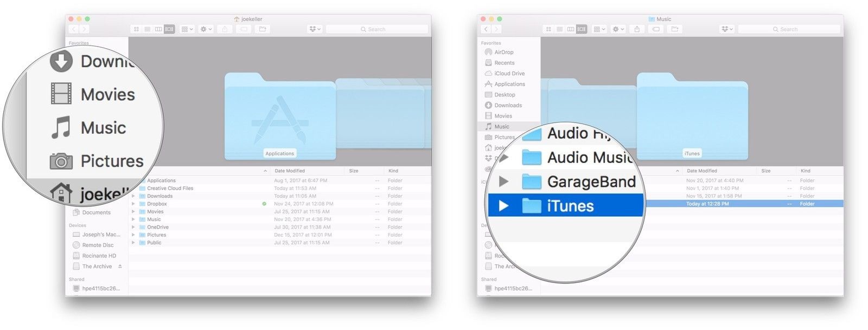Image resolution: width=868 pixels, height=330 pixels.
Task: Click the Dropbox green sync checkmark
Action: pos(264,204)
